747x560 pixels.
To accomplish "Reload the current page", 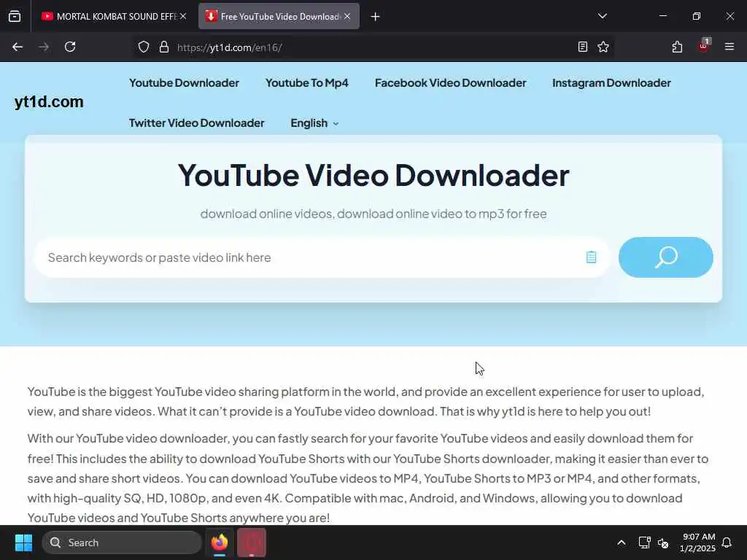I will (70, 47).
